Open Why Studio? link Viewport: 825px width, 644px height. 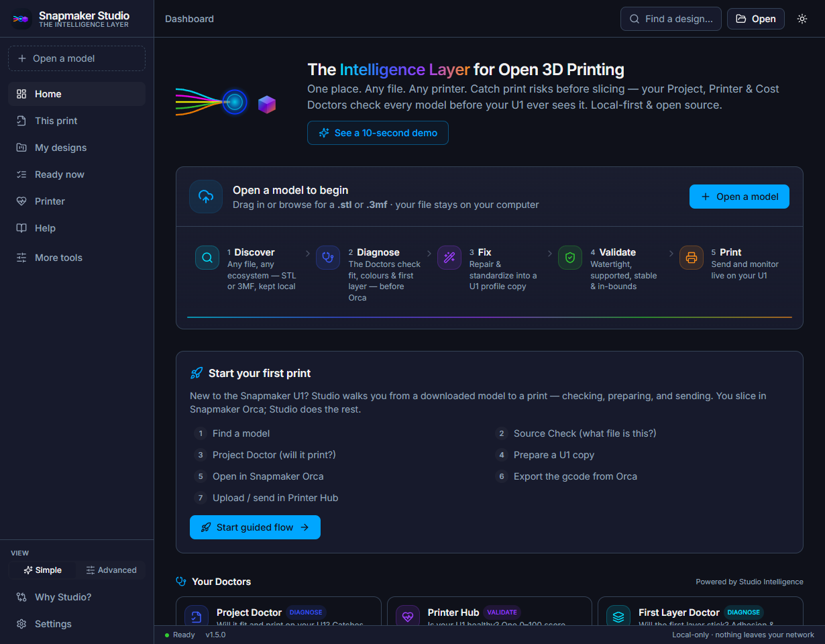click(76, 597)
